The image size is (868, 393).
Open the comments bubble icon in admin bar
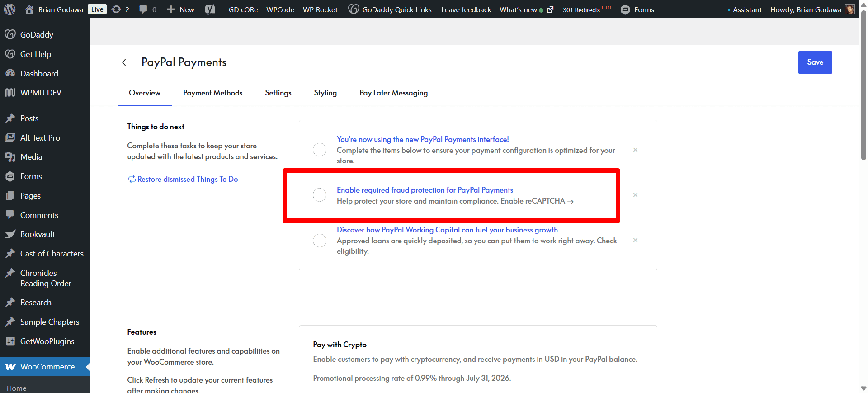tap(143, 9)
